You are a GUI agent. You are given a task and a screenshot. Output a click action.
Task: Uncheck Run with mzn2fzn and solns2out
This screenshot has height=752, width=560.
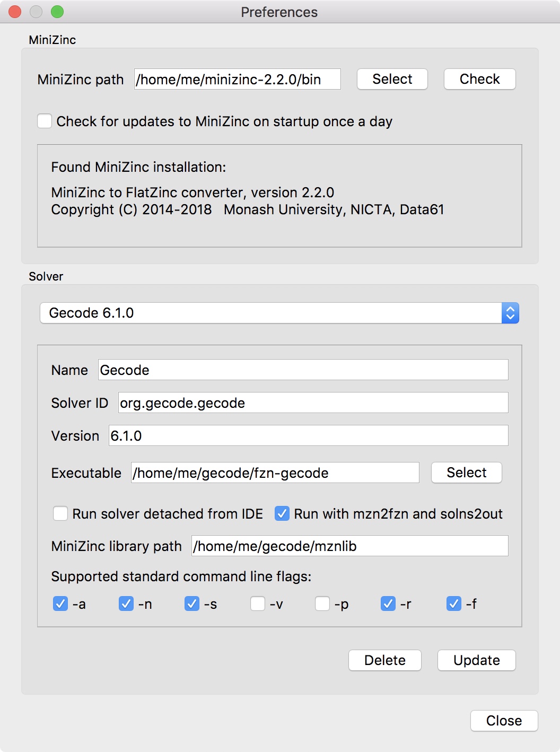[x=282, y=514]
